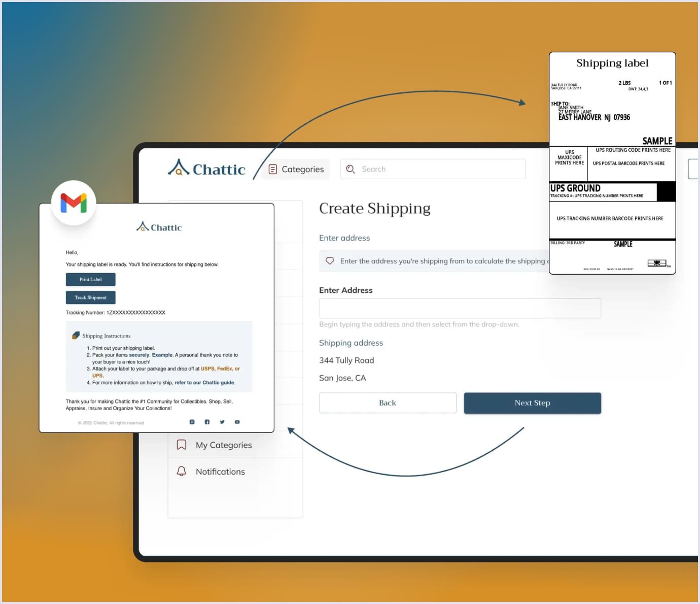
Task: Click the 'Create Shipping' page heading
Action: coord(375,209)
